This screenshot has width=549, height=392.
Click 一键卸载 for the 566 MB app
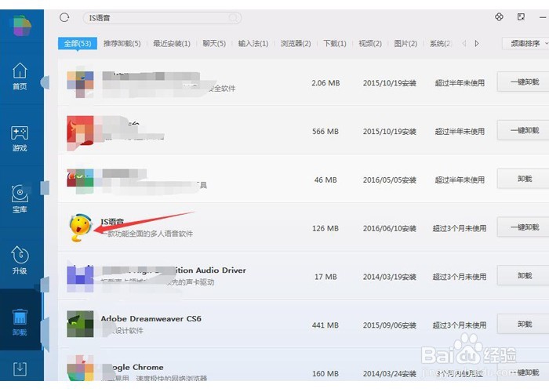tap(524, 130)
